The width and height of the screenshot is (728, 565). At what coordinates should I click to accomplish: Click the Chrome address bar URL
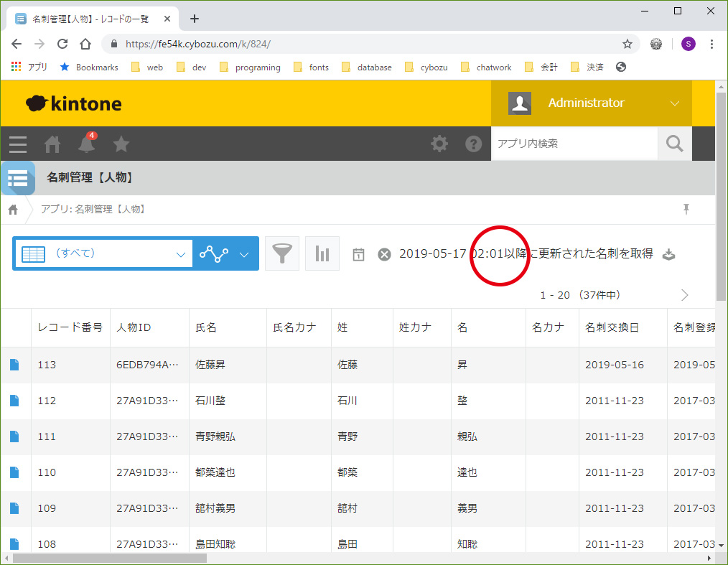198,44
